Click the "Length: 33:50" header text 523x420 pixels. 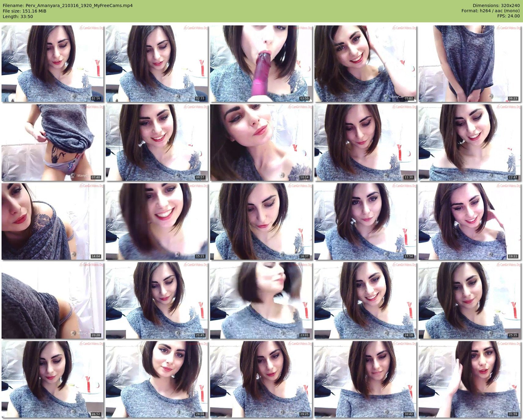coord(18,17)
